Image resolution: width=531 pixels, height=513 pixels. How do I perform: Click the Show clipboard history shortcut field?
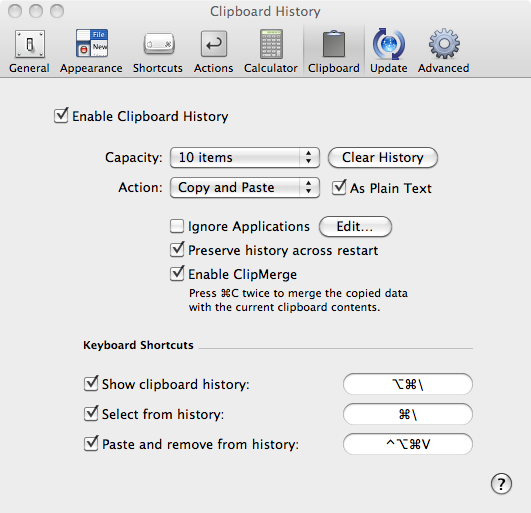click(408, 384)
